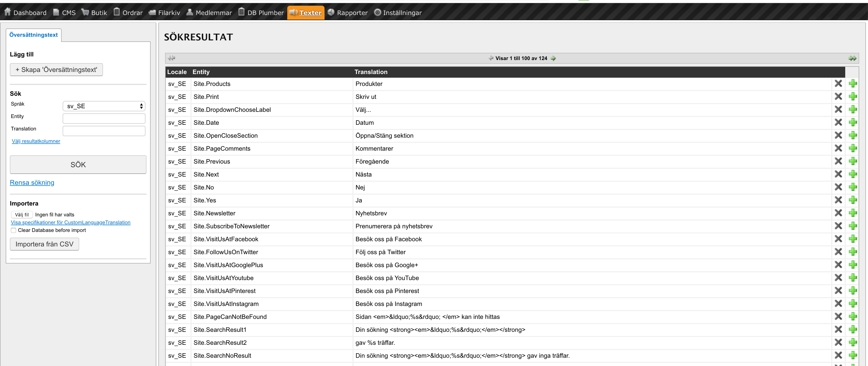Click Importera från CSV button

45,244
